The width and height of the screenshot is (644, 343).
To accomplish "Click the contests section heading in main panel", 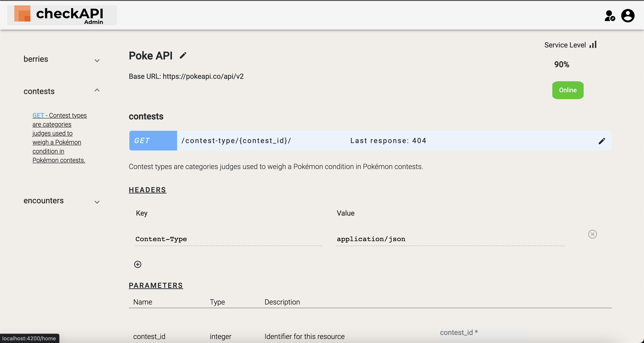I will click(146, 116).
